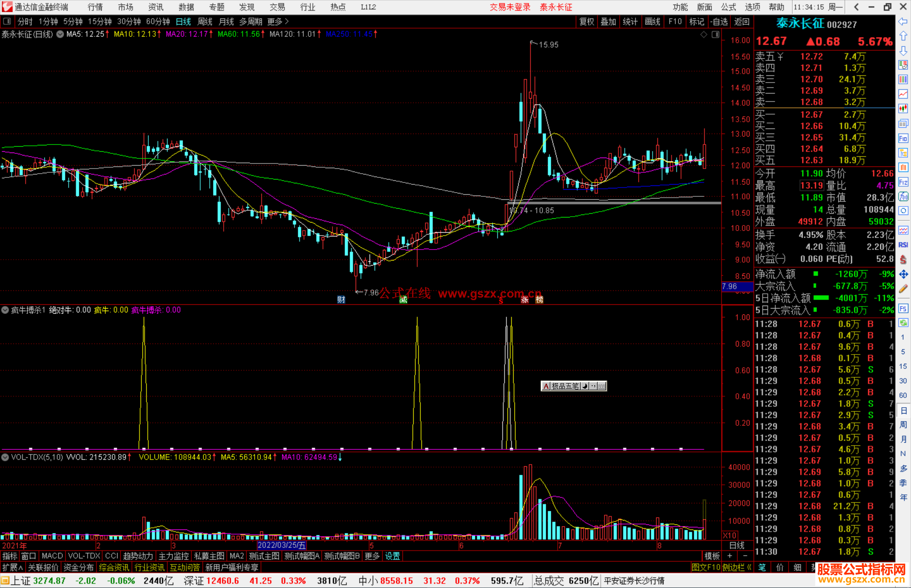Click the 返回 button
Viewport: 911px width, 588px height.
click(742, 21)
